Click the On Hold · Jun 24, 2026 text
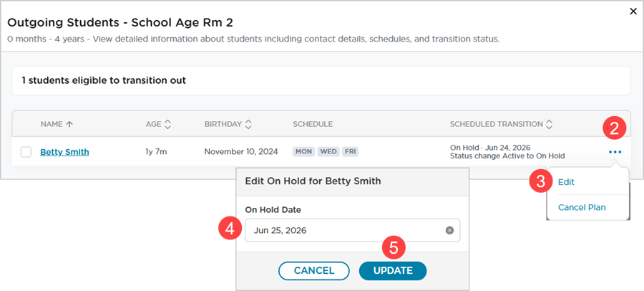Viewport: 644px width, 291px height. point(490,148)
